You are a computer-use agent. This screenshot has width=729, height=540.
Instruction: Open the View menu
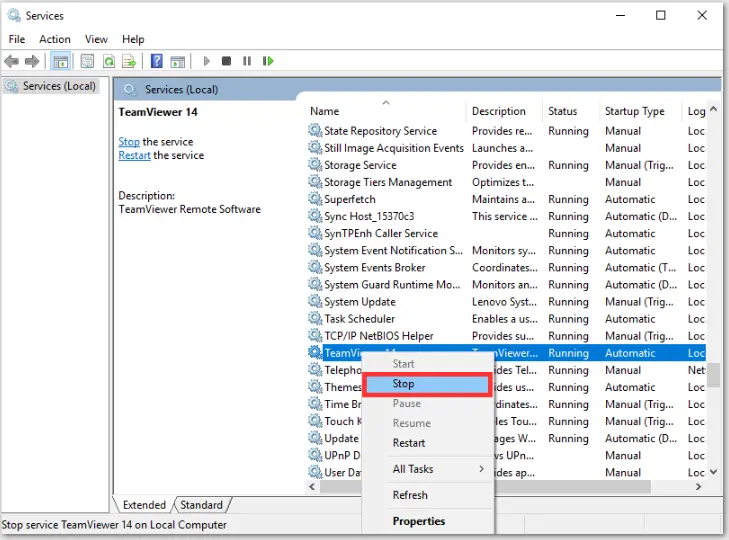pyautogui.click(x=96, y=39)
